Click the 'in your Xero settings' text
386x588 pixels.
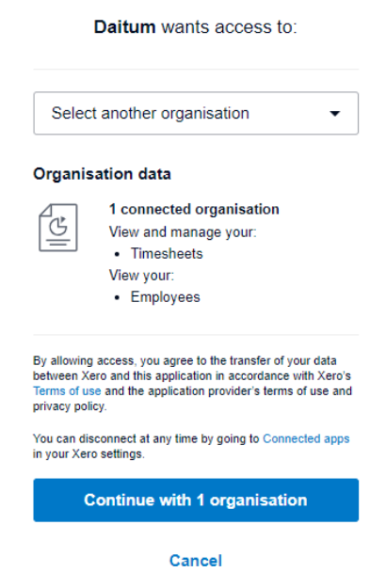tap(88, 454)
